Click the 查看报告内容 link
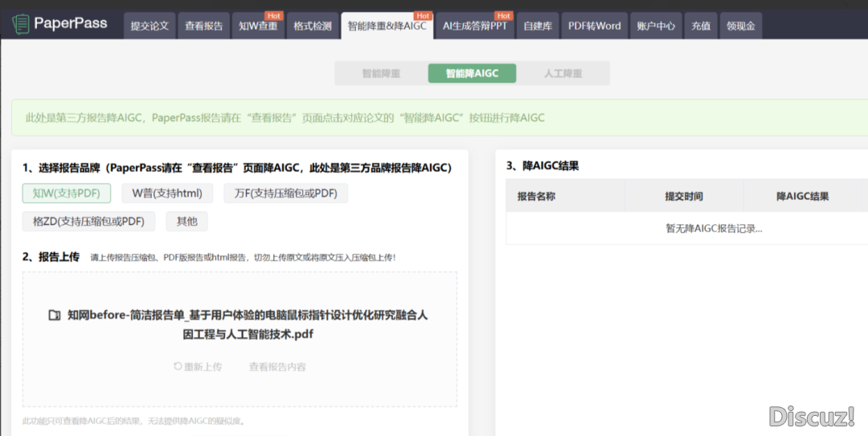Viewport: 868px width, 436px height. point(277,367)
